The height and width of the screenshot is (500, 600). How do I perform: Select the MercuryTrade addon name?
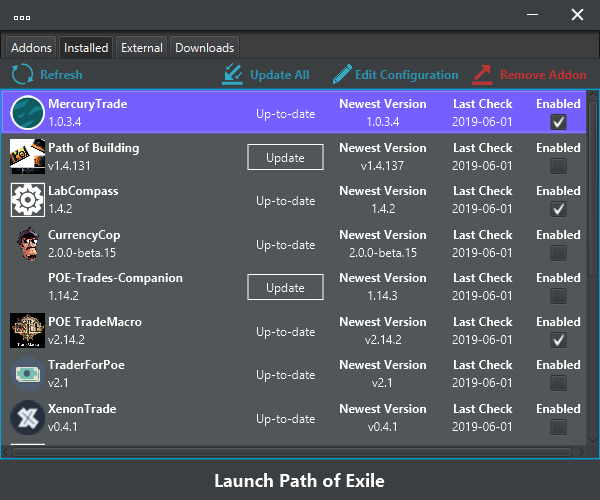pos(88,104)
